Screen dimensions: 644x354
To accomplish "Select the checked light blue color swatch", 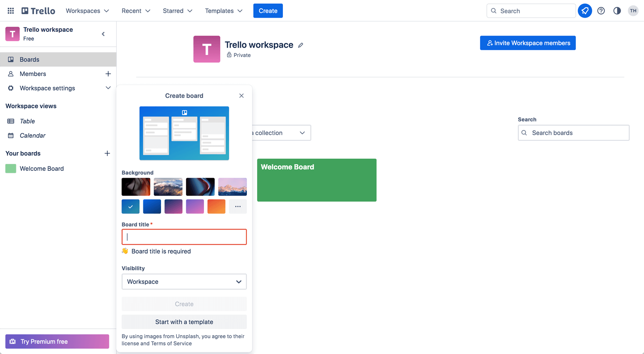I will pyautogui.click(x=131, y=206).
